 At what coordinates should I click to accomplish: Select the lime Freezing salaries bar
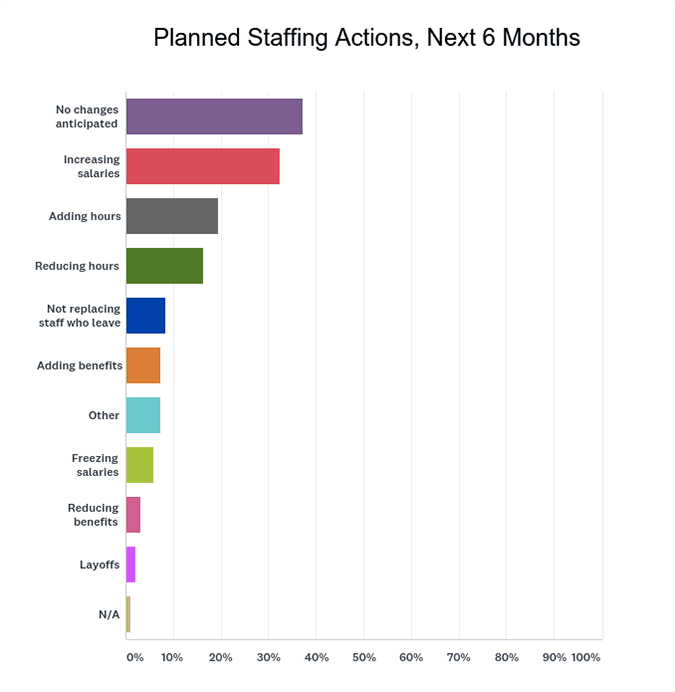(139, 465)
